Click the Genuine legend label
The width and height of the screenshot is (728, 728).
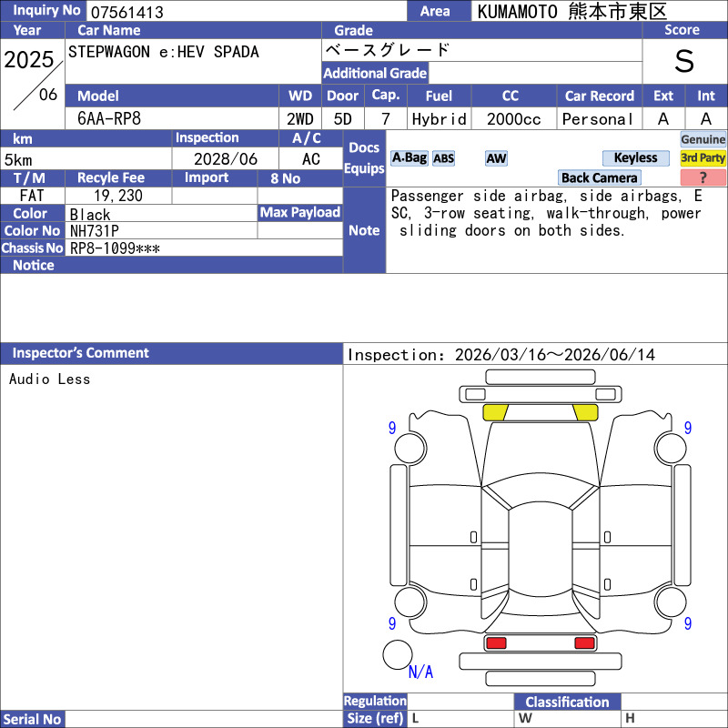(x=703, y=139)
